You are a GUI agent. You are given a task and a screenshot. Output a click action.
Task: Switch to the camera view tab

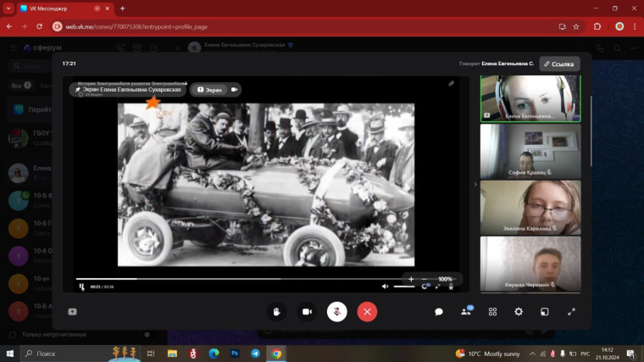[x=234, y=90]
